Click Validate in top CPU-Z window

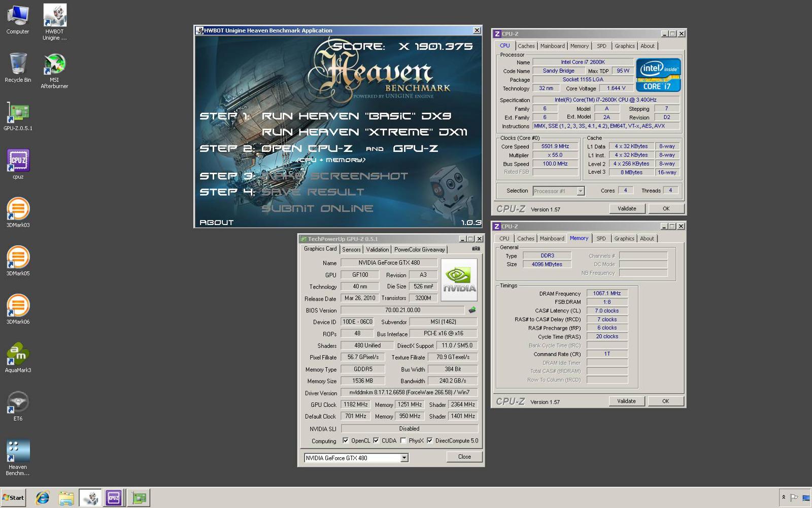[x=627, y=208]
